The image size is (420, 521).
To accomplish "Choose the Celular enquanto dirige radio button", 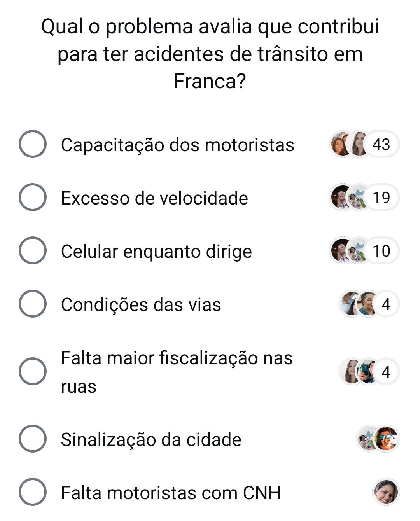I will coord(33,250).
